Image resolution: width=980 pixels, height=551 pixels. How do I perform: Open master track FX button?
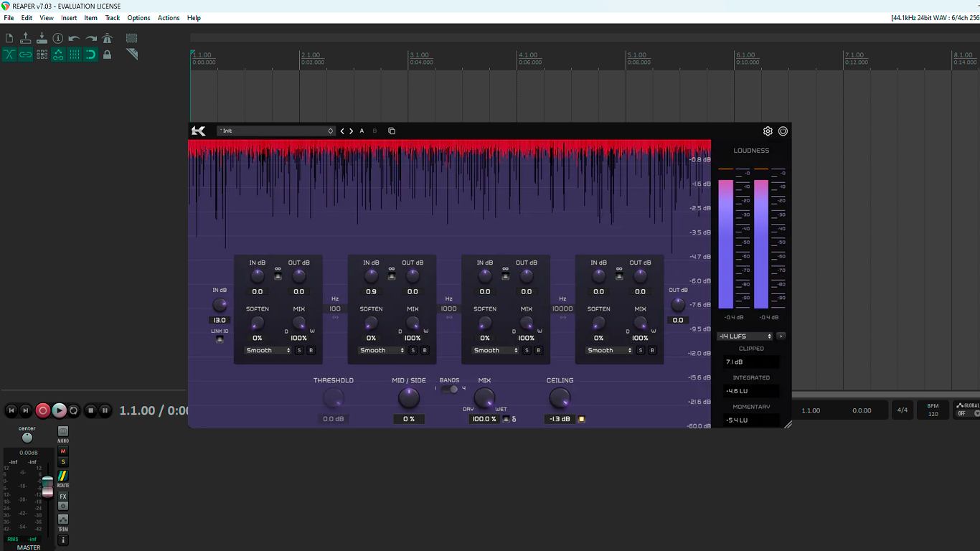click(63, 496)
